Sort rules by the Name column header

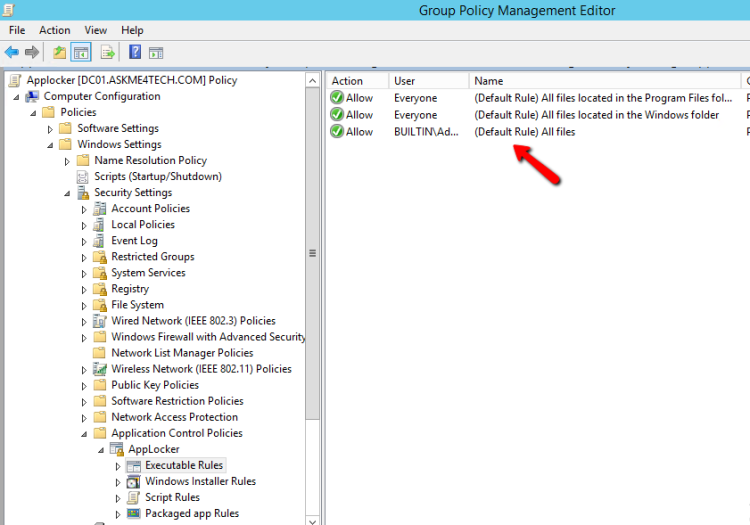point(600,81)
